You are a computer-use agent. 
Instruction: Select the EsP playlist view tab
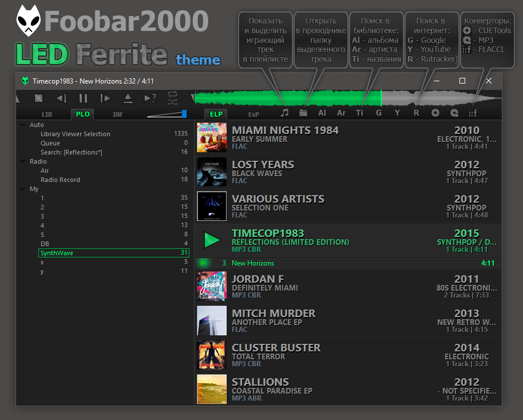coord(253,114)
